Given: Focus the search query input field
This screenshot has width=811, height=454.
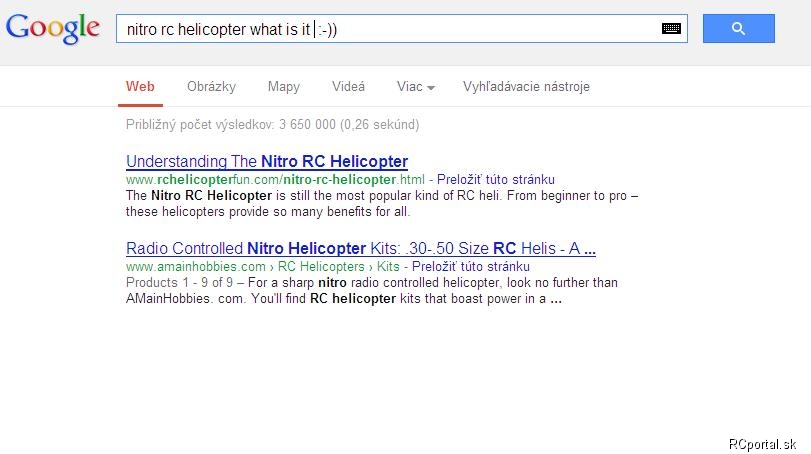Looking at the screenshot, I should [388, 29].
